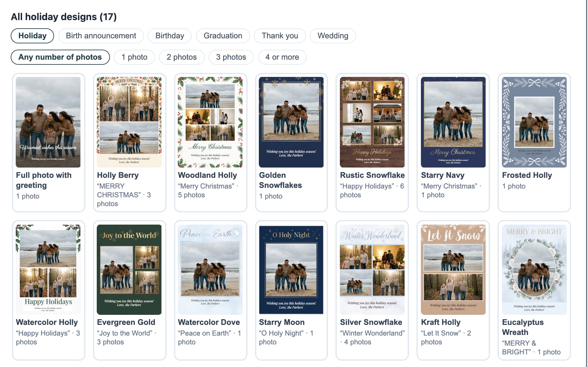Click the Kraft Holly design title
588x367 pixels.
[x=441, y=322]
